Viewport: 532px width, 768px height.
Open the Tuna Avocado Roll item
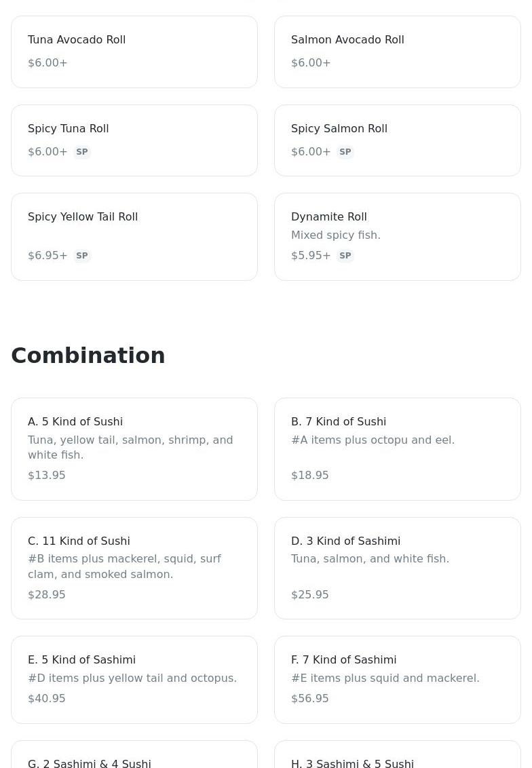click(134, 52)
